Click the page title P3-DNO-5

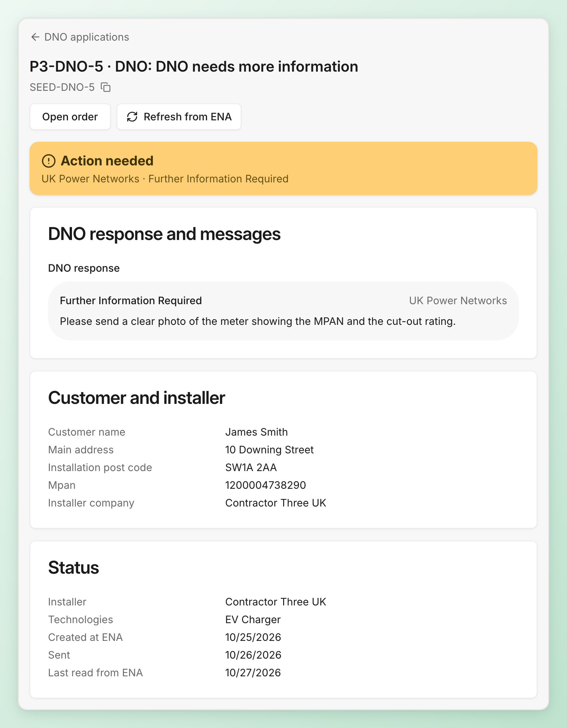pyautogui.click(x=194, y=67)
